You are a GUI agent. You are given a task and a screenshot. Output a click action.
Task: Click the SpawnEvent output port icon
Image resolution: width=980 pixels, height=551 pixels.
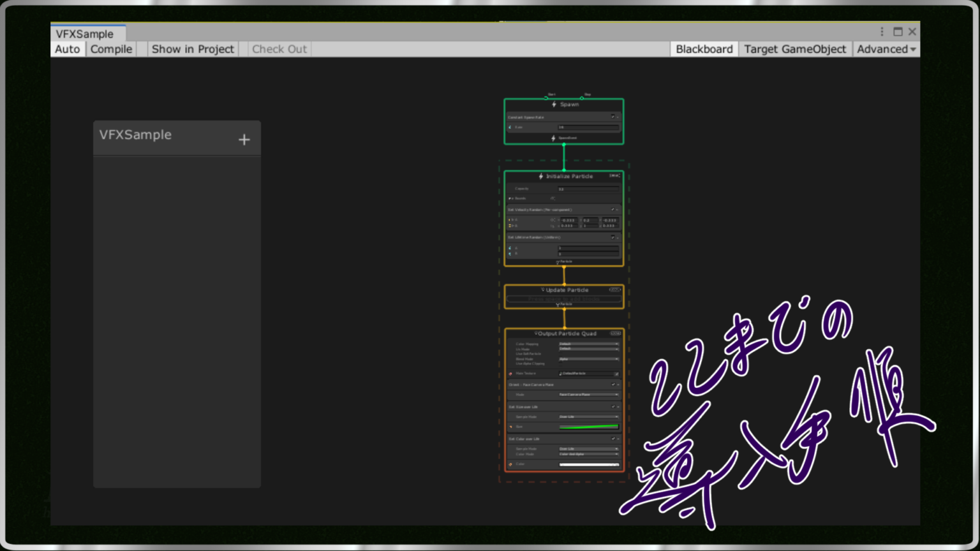click(553, 138)
